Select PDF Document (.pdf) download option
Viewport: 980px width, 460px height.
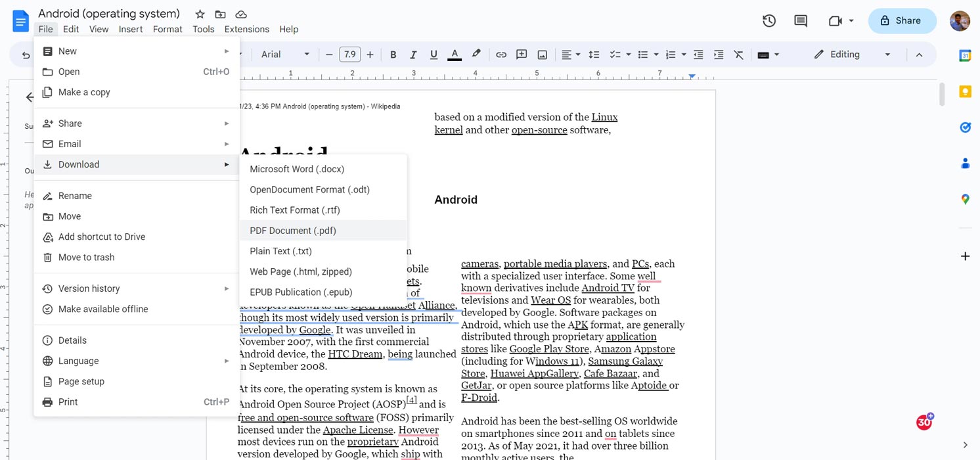(323, 231)
